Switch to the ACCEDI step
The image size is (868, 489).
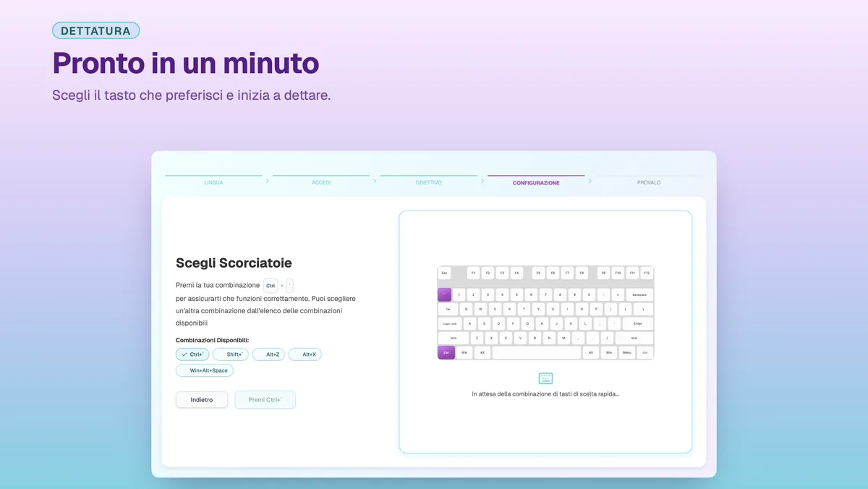click(x=321, y=182)
